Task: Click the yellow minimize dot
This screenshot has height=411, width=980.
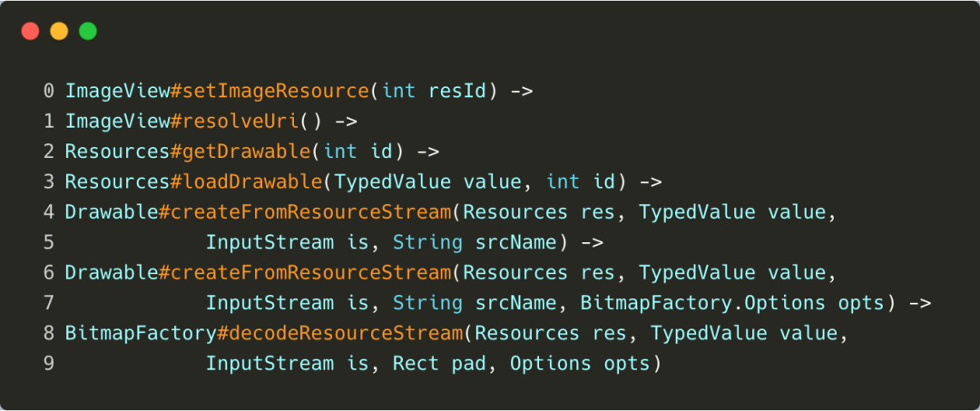Action: coord(59,31)
